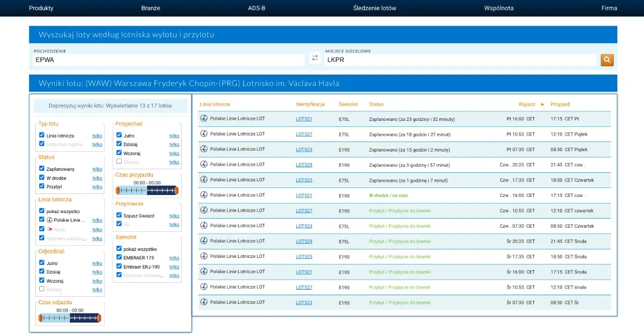Open LOT525 link departing Wednesday 17:35
The height and width of the screenshot is (334, 644).
coord(304,257)
